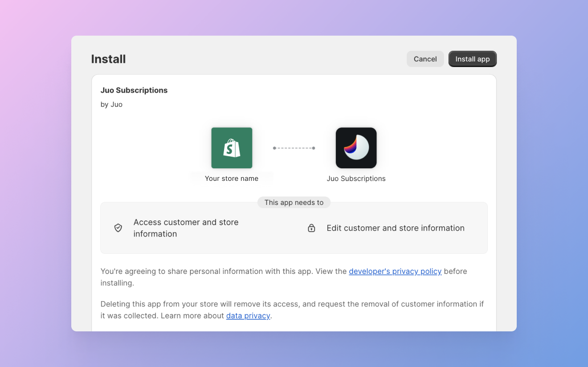
Task: Cancel the app installation
Action: click(x=425, y=59)
